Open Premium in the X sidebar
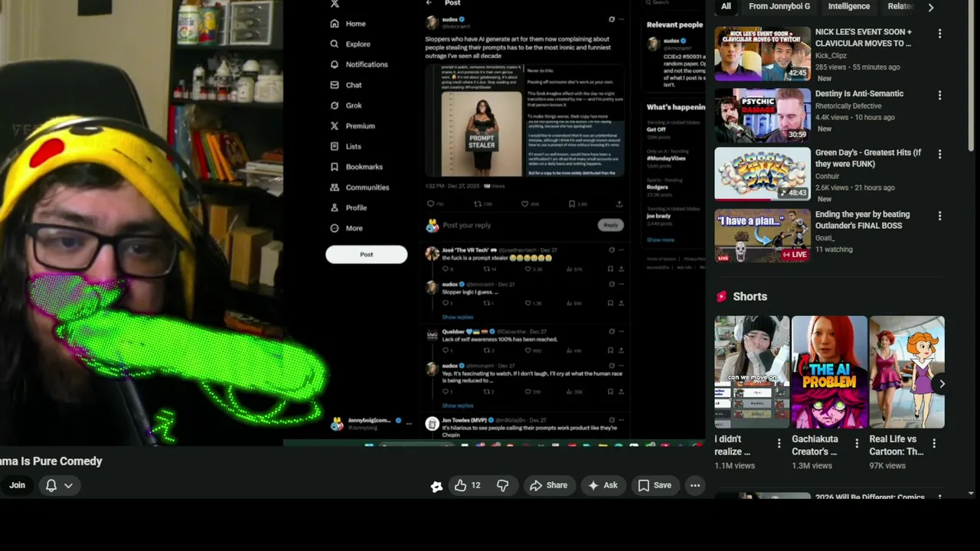The height and width of the screenshot is (551, 980). pos(352,126)
